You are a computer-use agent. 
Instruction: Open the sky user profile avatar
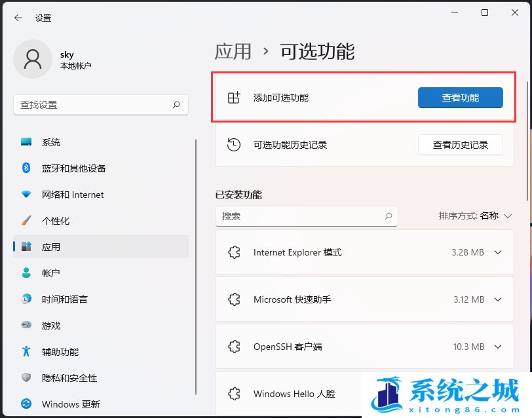[33, 59]
